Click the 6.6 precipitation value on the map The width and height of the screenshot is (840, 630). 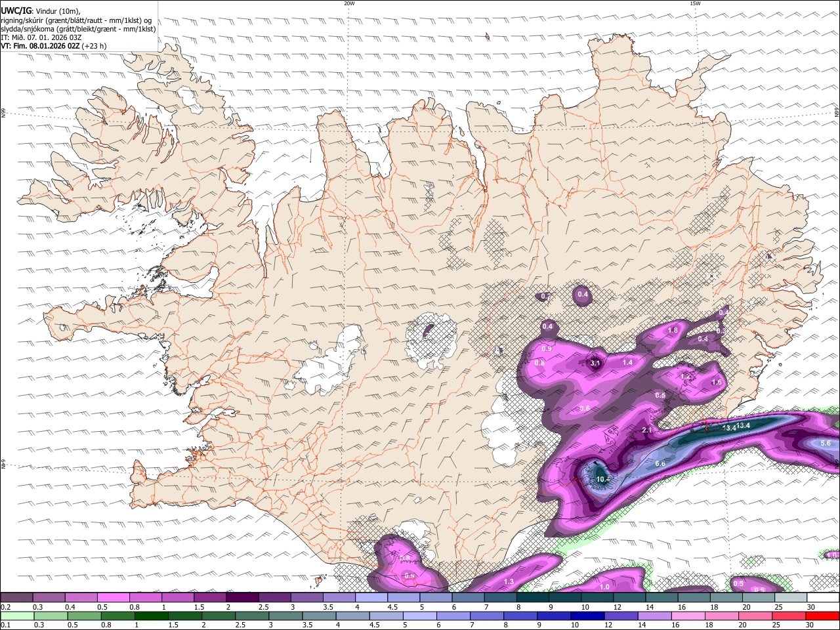(x=660, y=464)
